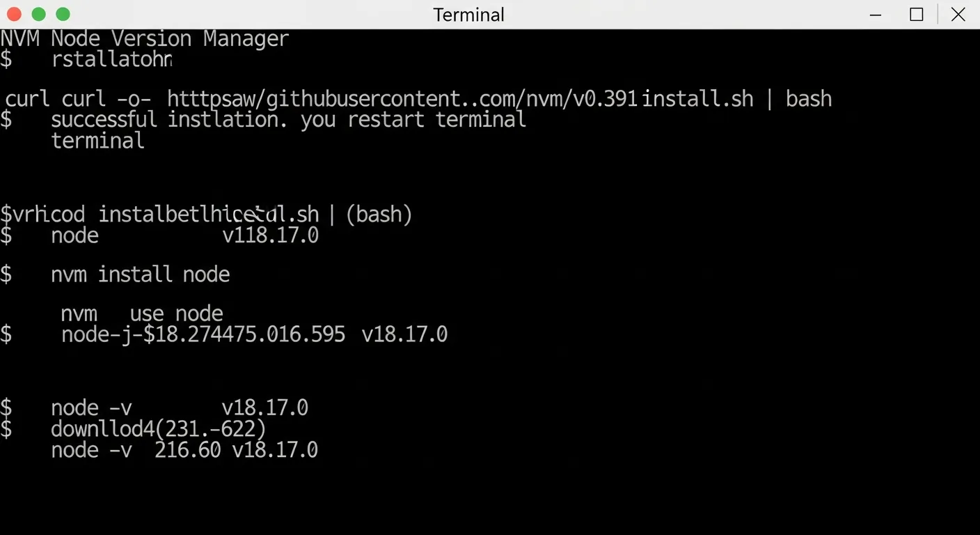Viewport: 980px width, 535px height.
Task: Click the successful instlation restart terminal message
Action: [x=288, y=119]
